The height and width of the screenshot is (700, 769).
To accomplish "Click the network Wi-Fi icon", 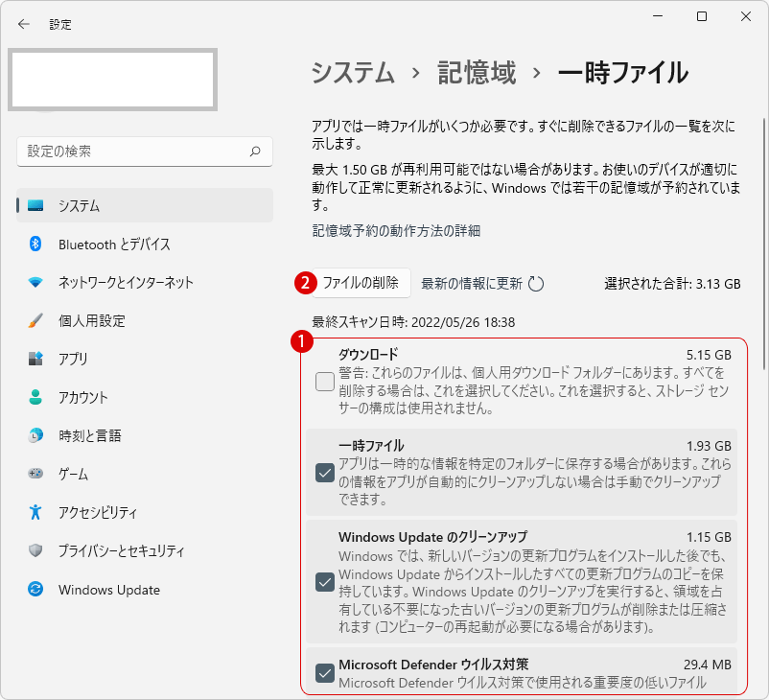I will tap(35, 282).
